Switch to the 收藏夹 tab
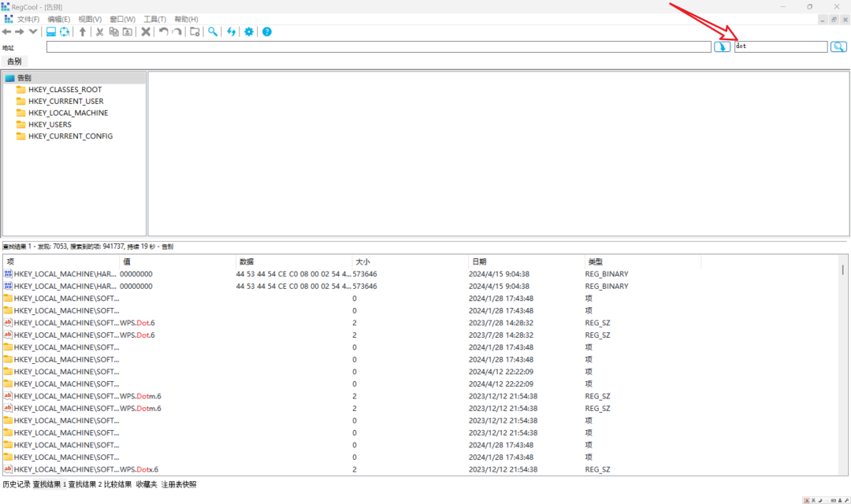Image resolution: width=851 pixels, height=504 pixels. [x=147, y=484]
